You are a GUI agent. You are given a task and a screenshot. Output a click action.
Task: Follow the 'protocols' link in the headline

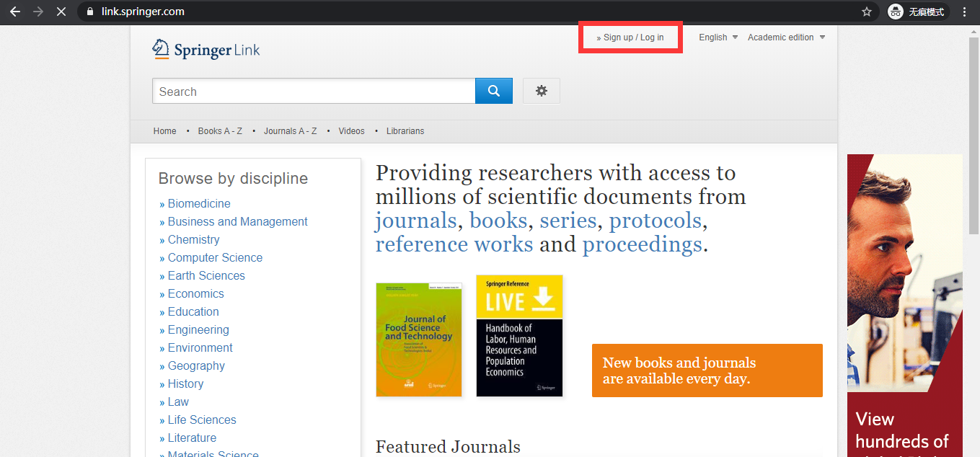tap(655, 221)
